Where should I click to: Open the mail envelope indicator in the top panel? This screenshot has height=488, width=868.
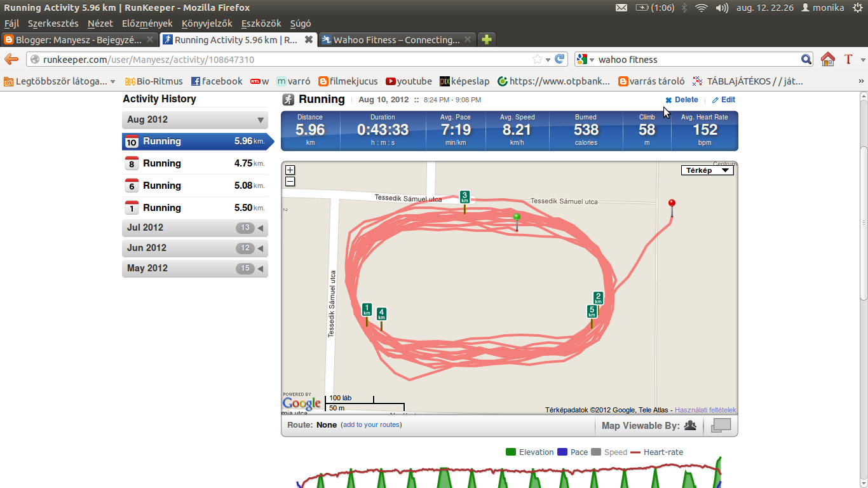(621, 8)
